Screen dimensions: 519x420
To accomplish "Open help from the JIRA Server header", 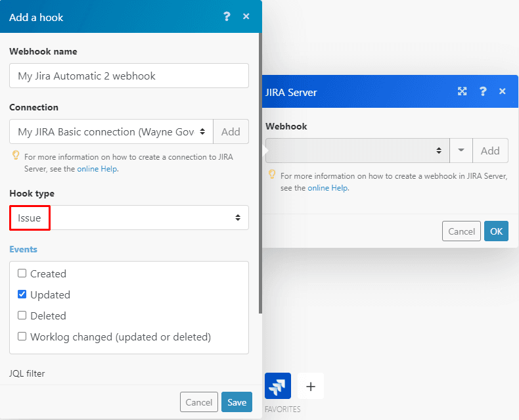I will 483,91.
